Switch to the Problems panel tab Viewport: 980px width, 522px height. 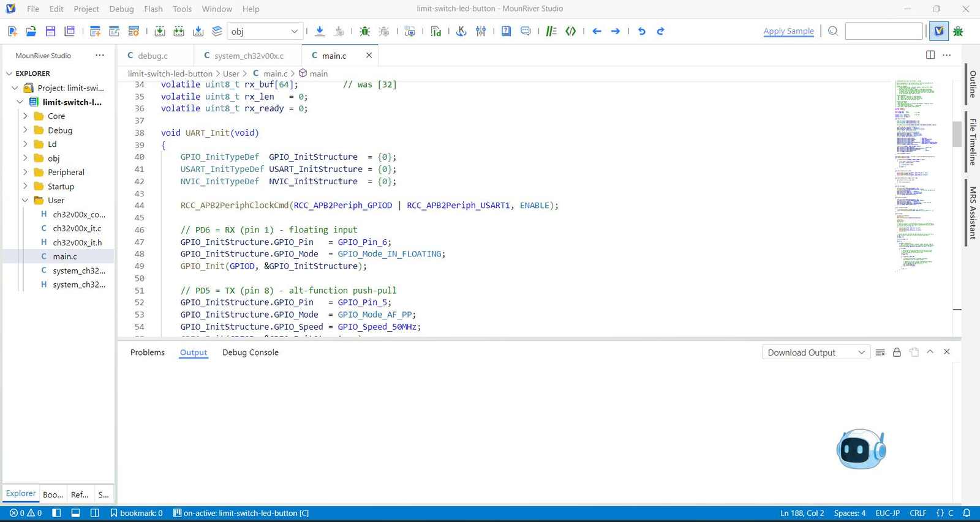click(x=148, y=352)
